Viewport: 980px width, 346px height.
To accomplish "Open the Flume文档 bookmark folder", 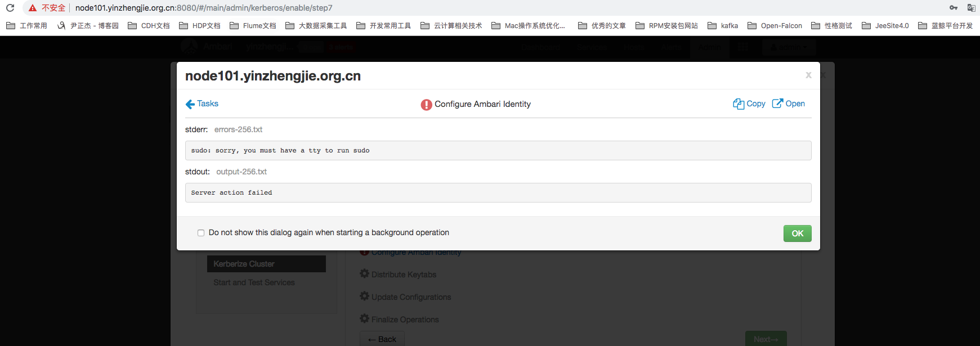I will 253,26.
